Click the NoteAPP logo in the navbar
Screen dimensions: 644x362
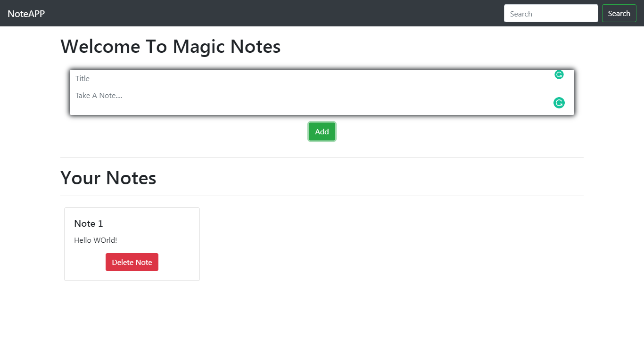[x=26, y=13]
